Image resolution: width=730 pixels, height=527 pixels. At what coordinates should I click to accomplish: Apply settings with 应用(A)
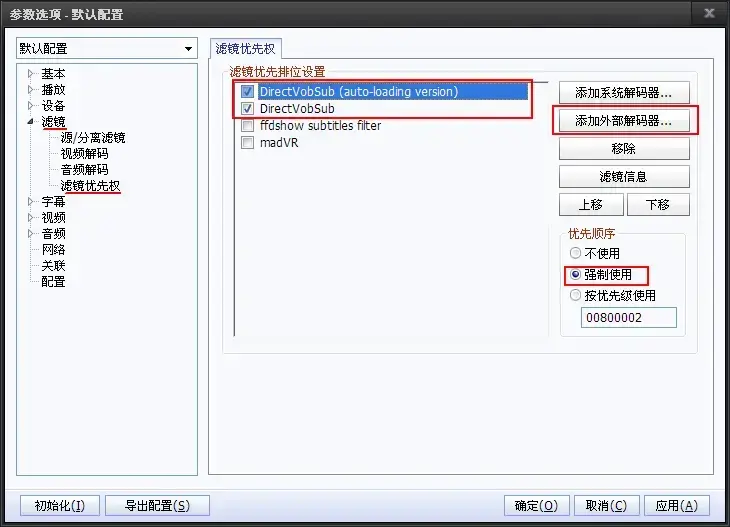click(676, 506)
